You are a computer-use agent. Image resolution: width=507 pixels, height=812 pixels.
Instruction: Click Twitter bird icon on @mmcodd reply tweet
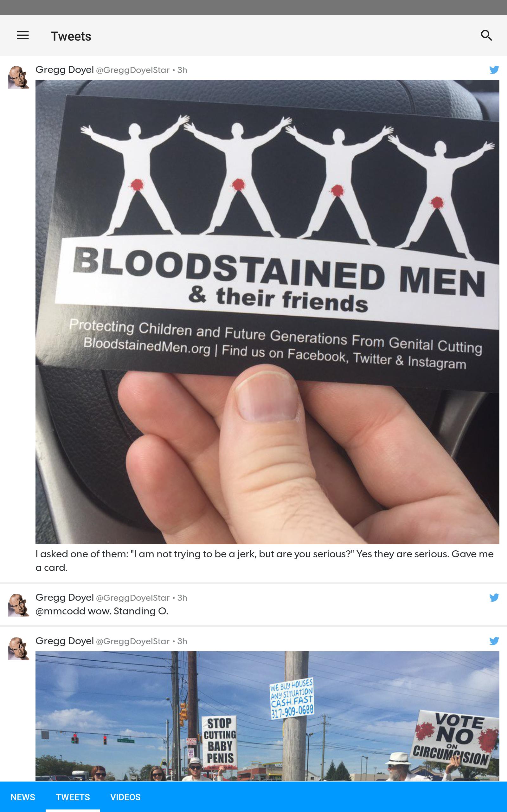pyautogui.click(x=494, y=598)
